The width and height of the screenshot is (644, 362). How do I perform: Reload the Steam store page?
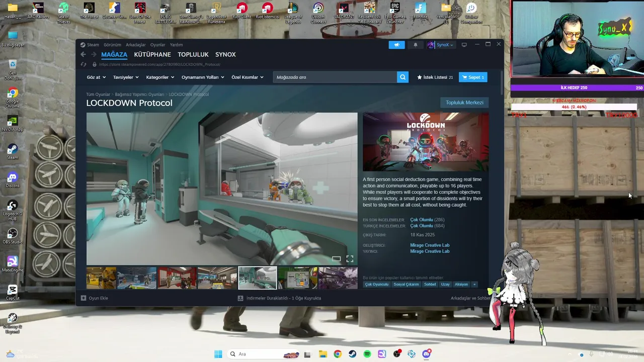tap(84, 64)
